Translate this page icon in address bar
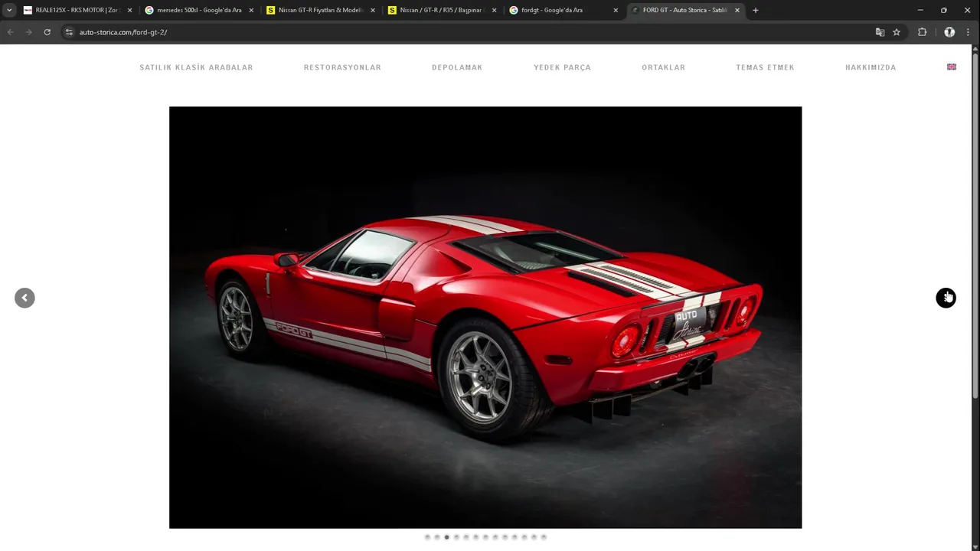The width and height of the screenshot is (980, 551). point(880,32)
